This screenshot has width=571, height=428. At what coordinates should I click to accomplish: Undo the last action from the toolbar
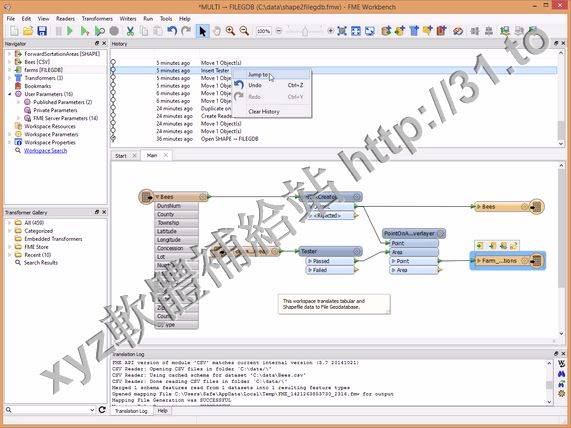click(172, 31)
